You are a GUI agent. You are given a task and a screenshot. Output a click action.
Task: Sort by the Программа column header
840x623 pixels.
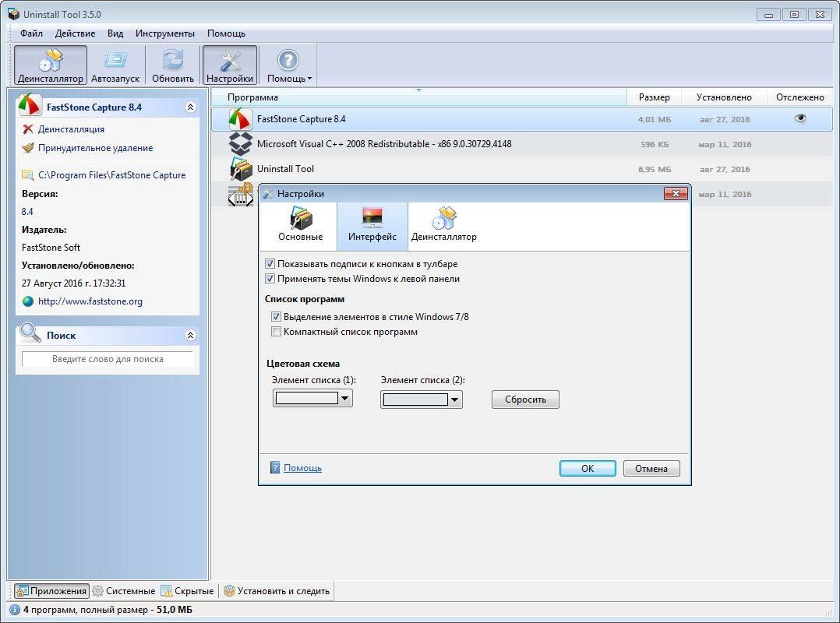click(x=419, y=97)
